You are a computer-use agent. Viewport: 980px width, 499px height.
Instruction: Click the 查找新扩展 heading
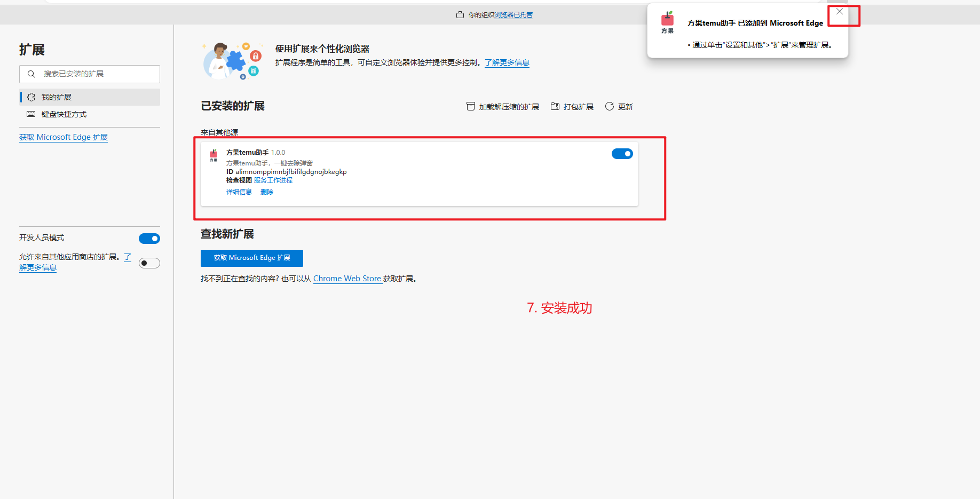227,234
